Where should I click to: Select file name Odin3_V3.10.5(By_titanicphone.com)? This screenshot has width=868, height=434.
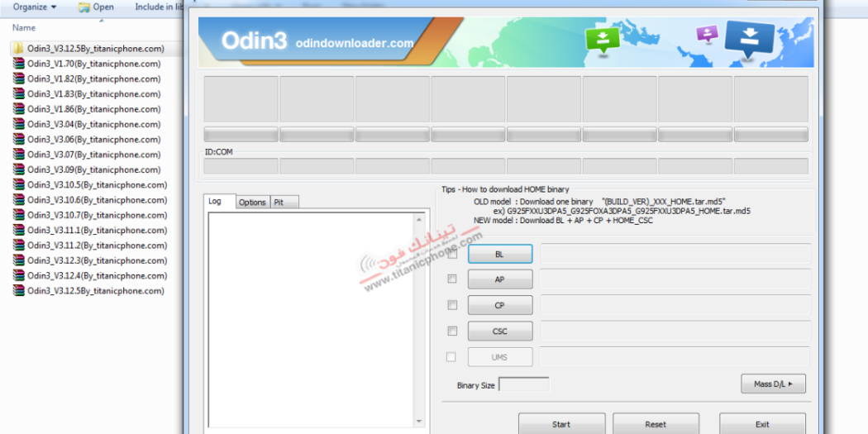(98, 185)
